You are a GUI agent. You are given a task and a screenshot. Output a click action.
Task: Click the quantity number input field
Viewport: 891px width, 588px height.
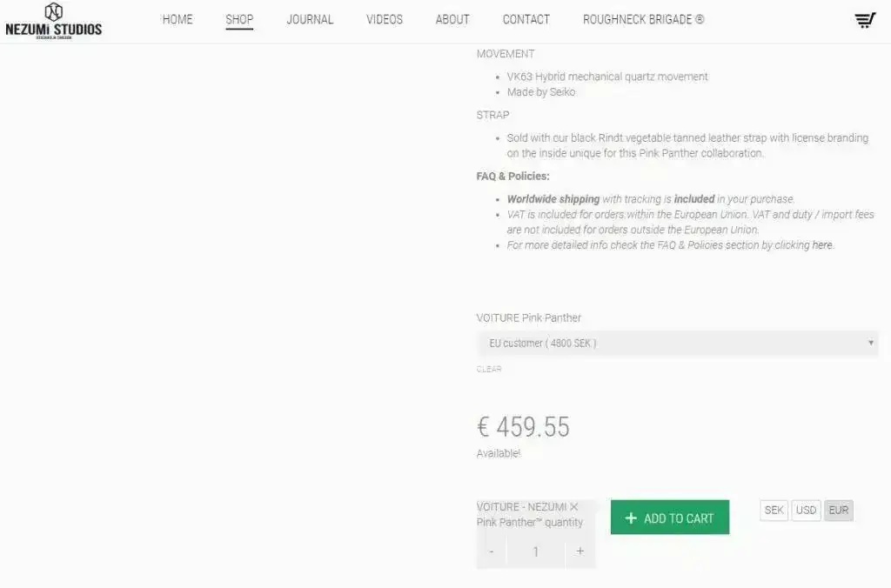[536, 551]
